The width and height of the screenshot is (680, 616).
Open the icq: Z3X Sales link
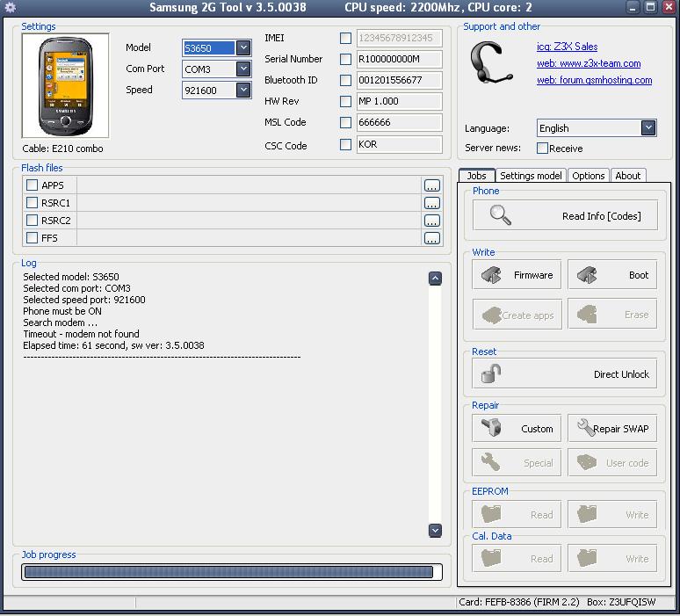(x=567, y=47)
